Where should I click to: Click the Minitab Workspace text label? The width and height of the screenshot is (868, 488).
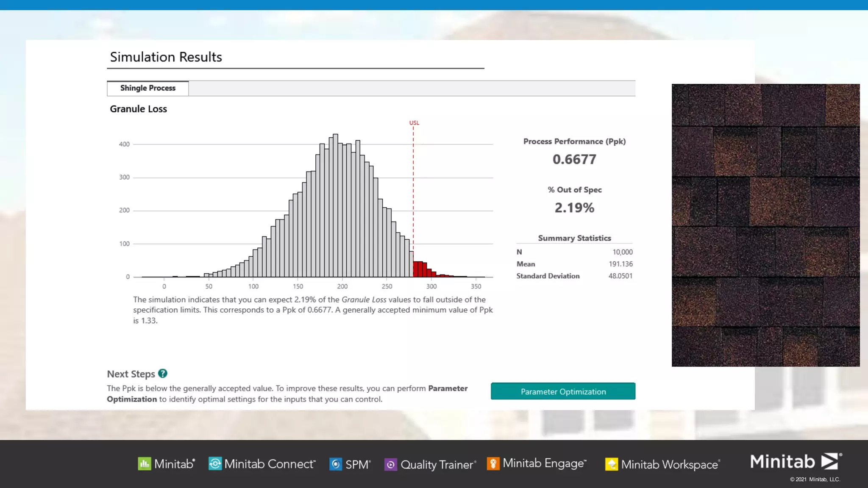click(x=670, y=464)
